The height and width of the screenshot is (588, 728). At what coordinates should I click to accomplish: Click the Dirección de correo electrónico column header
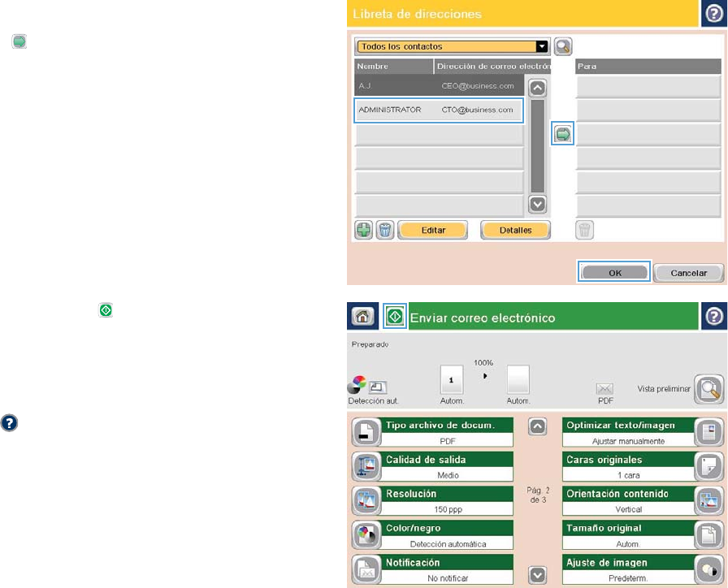coord(492,67)
